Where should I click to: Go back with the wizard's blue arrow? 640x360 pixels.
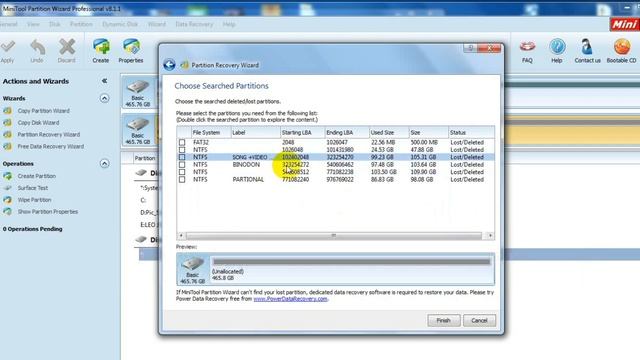[x=169, y=65]
